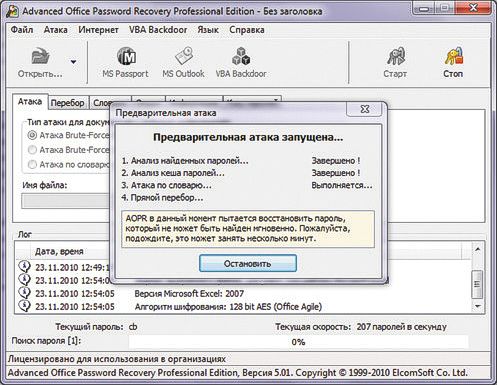Image resolution: width=497 pixels, height=385 pixels.
Task: Click the log scrollbar thumb
Action: point(478,284)
